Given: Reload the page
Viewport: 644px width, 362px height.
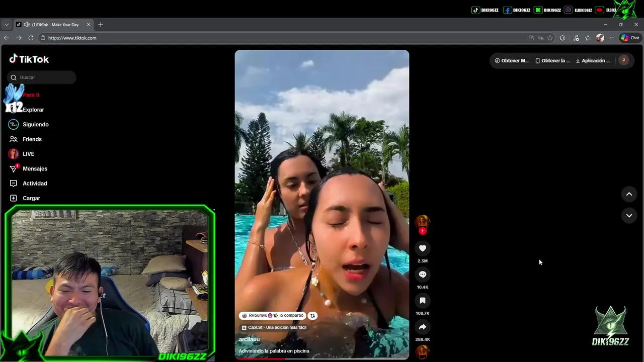Looking at the screenshot, I should point(31,38).
